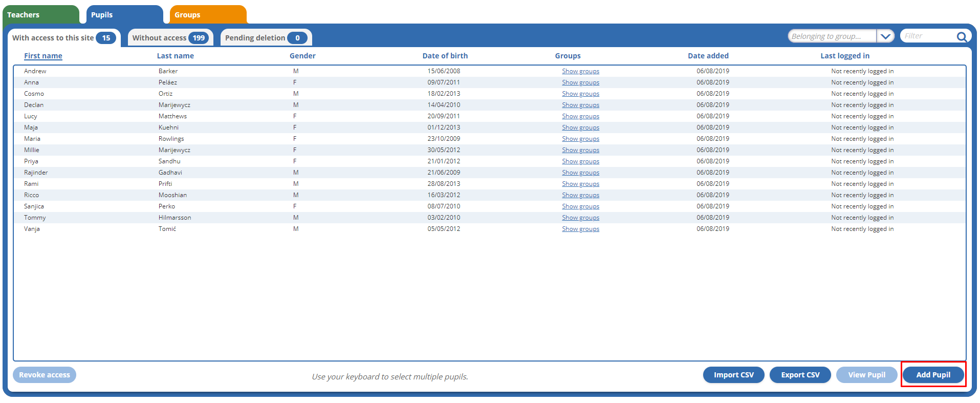Sort by Date of birth column header

[445, 56]
